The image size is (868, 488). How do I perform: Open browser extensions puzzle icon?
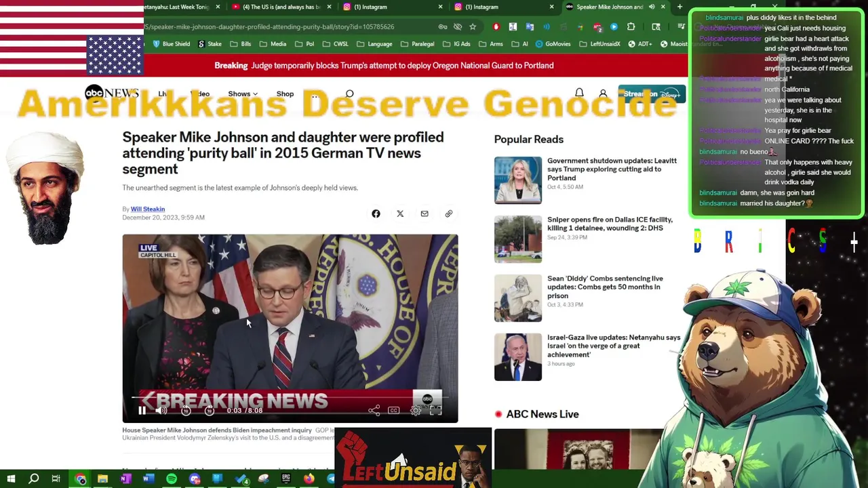tap(631, 26)
